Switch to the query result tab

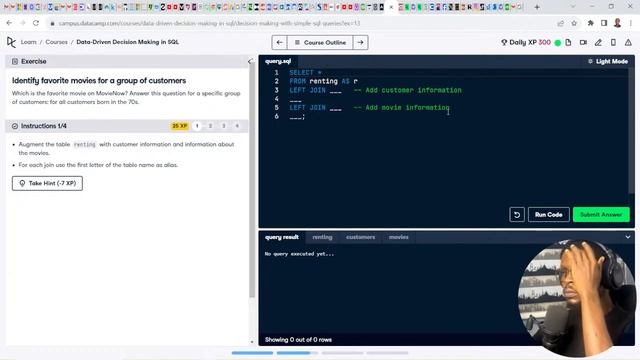click(x=282, y=237)
